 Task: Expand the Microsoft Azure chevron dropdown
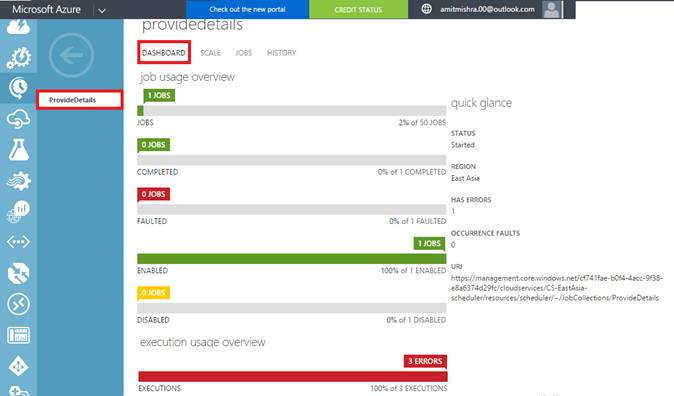[x=102, y=10]
